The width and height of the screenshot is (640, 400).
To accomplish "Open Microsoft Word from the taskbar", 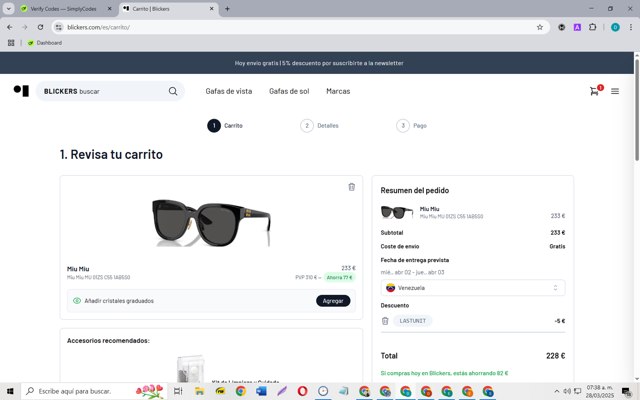I will point(261,391).
